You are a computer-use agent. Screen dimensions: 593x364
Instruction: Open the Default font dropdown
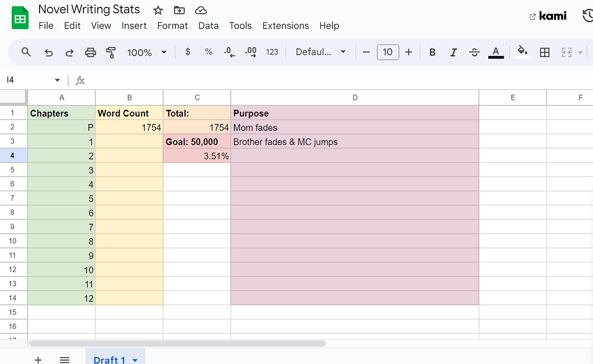(320, 52)
